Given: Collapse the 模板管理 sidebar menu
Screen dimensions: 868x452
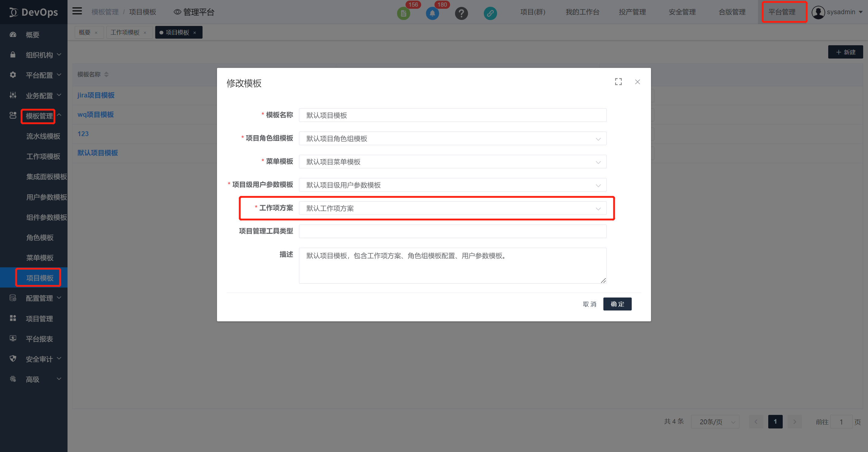Looking at the screenshot, I should tap(39, 116).
